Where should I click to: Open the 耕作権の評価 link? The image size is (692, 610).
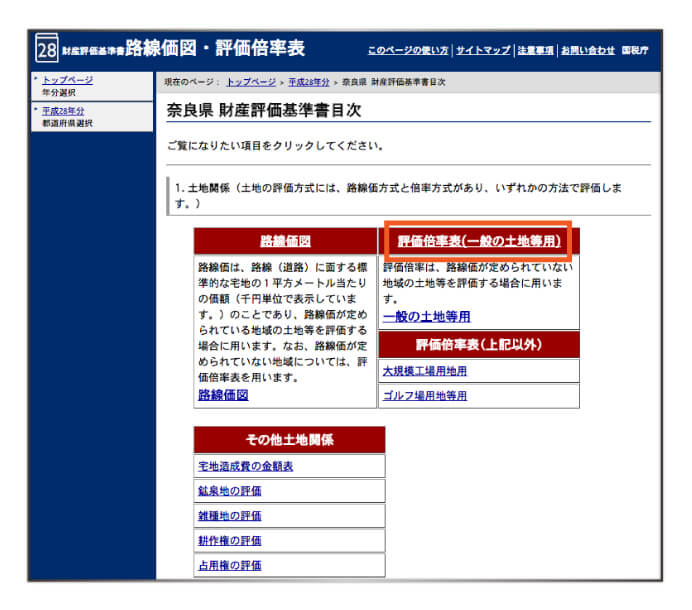[229, 541]
